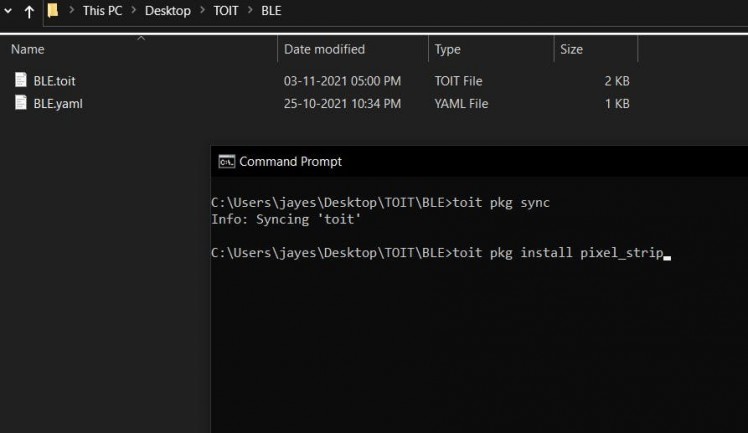Expand chevron after This PC breadcrumb

coord(135,13)
